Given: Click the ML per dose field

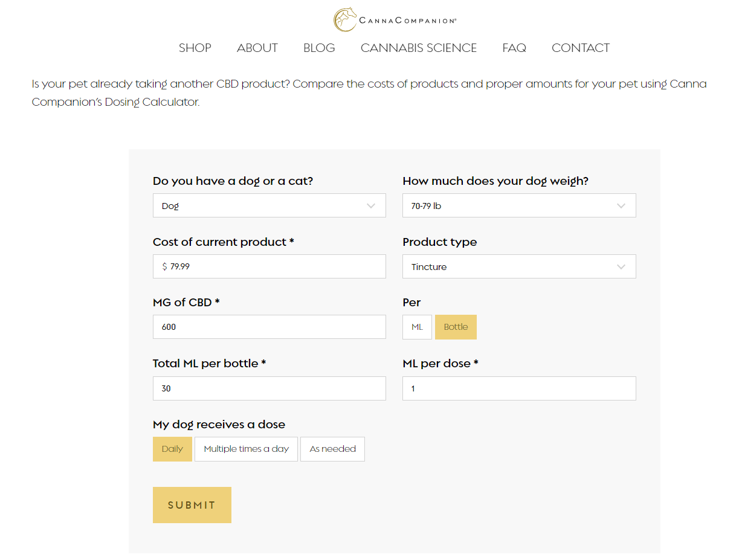Looking at the screenshot, I should click(x=518, y=388).
